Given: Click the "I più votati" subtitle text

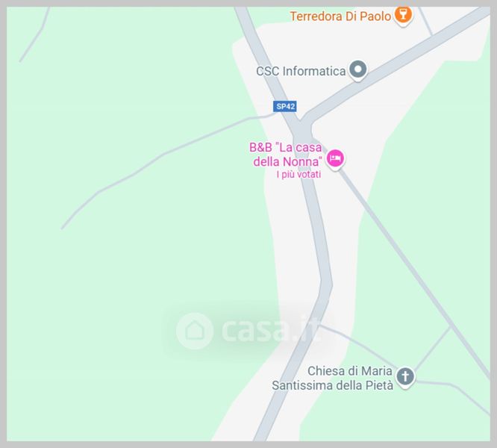Looking at the screenshot, I should (x=298, y=175).
